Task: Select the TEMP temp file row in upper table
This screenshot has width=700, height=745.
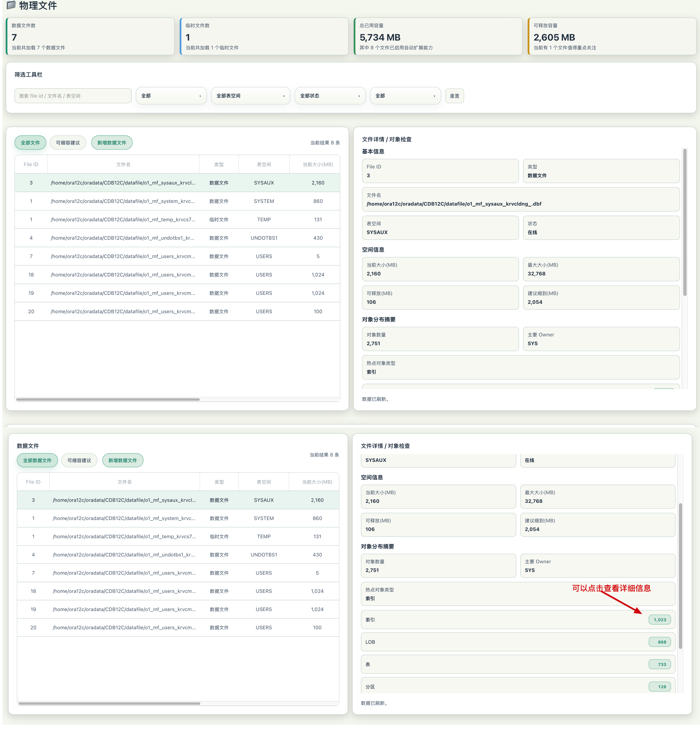Action: (177, 220)
